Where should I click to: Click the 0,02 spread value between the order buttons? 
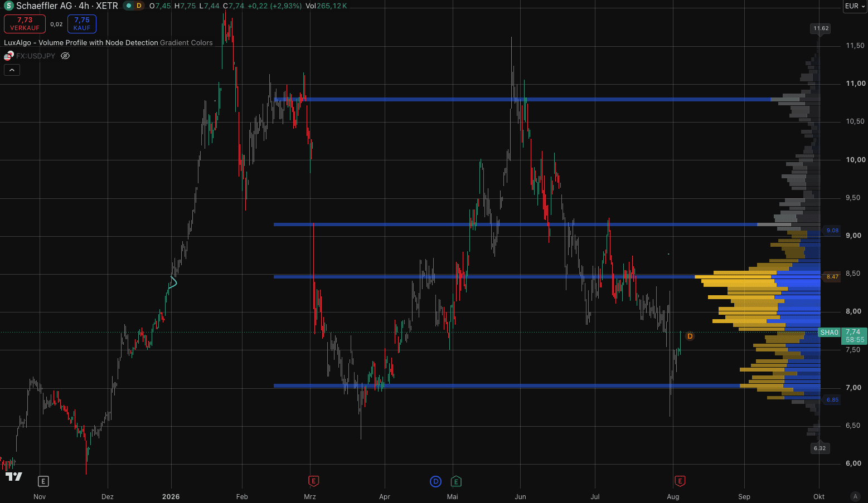click(56, 25)
